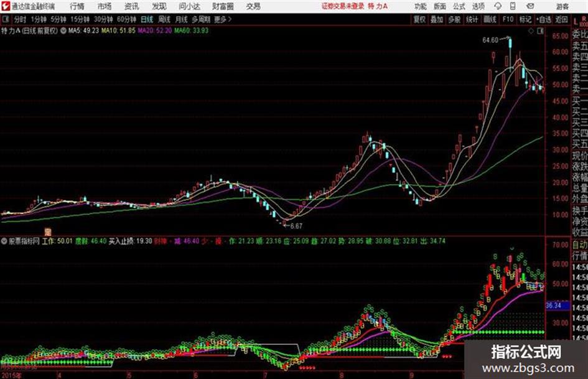This screenshot has width=588, height=379.
Task: Click the 自动 label in side panel
Action: (x=580, y=245)
